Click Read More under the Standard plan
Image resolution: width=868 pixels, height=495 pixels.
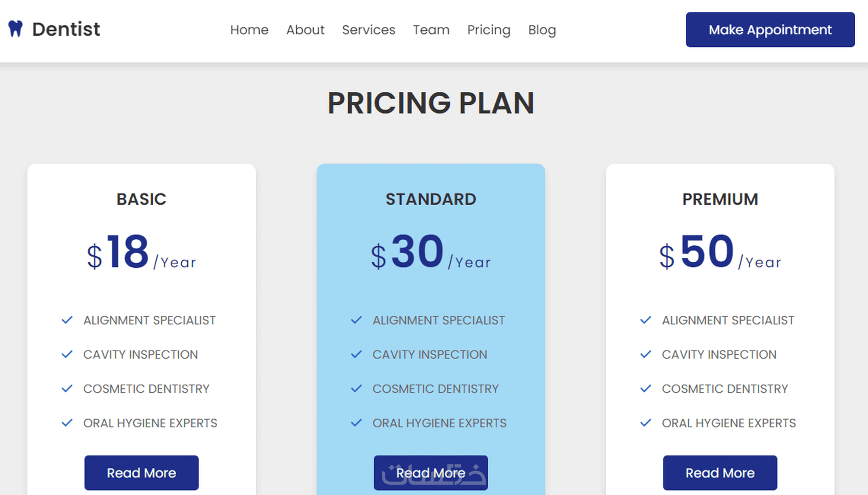[x=431, y=473]
